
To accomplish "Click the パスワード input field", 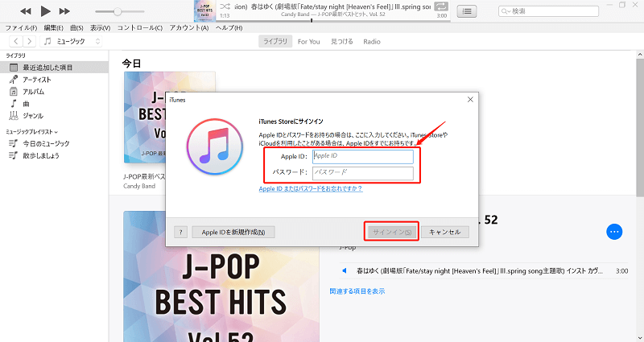I will tap(363, 173).
